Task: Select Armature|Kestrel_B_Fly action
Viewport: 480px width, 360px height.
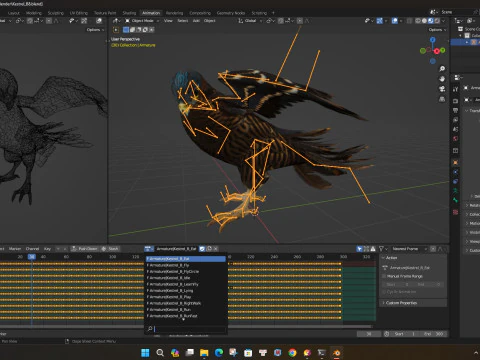Action: 185,265
